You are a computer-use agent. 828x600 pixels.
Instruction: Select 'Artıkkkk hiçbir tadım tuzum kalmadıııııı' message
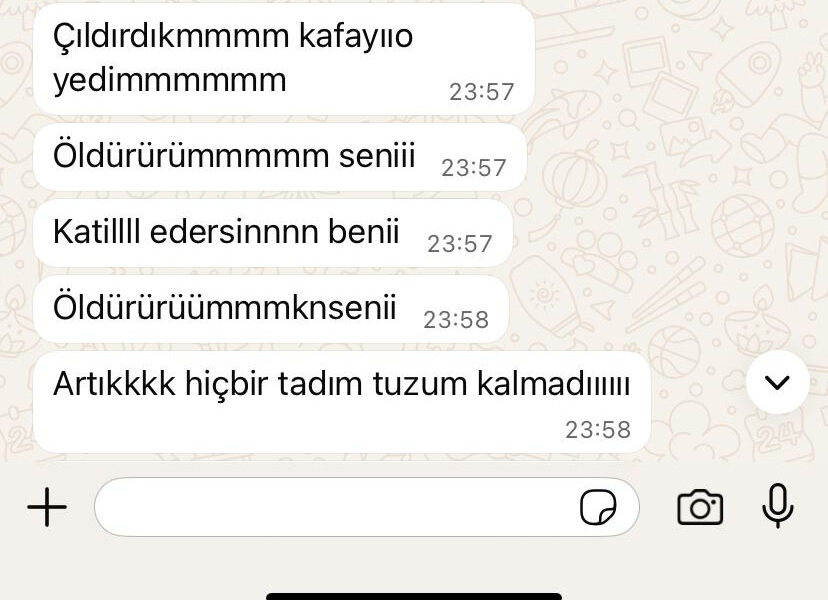tap(342, 402)
